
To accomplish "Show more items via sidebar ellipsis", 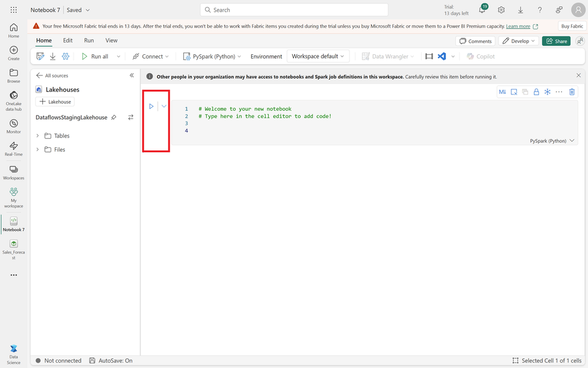I will [x=14, y=275].
